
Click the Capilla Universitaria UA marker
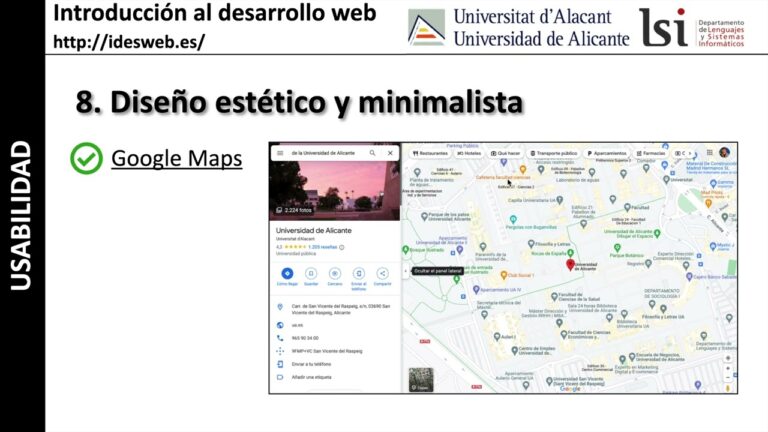pos(560,200)
